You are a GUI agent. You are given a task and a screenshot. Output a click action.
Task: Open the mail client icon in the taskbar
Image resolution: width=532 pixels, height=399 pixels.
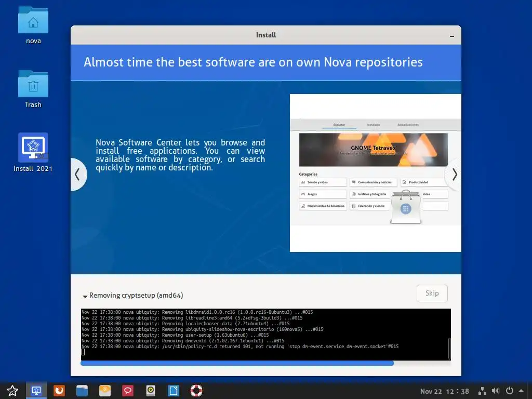[105, 391]
